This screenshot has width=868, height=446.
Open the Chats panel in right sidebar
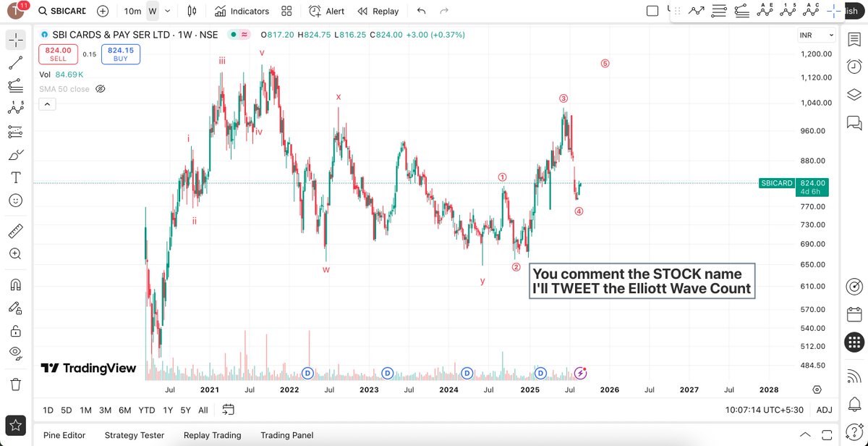[853, 122]
